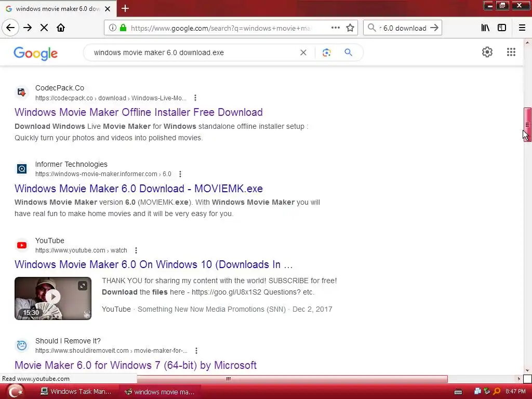Focus the Google search input field

[193, 52]
